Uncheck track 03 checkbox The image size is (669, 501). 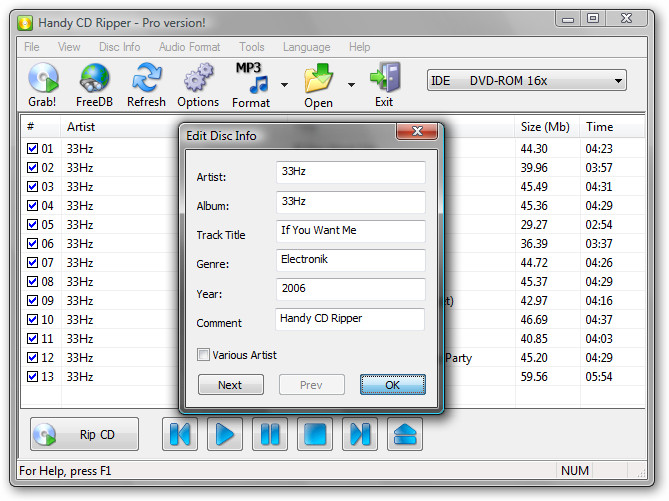point(32,186)
